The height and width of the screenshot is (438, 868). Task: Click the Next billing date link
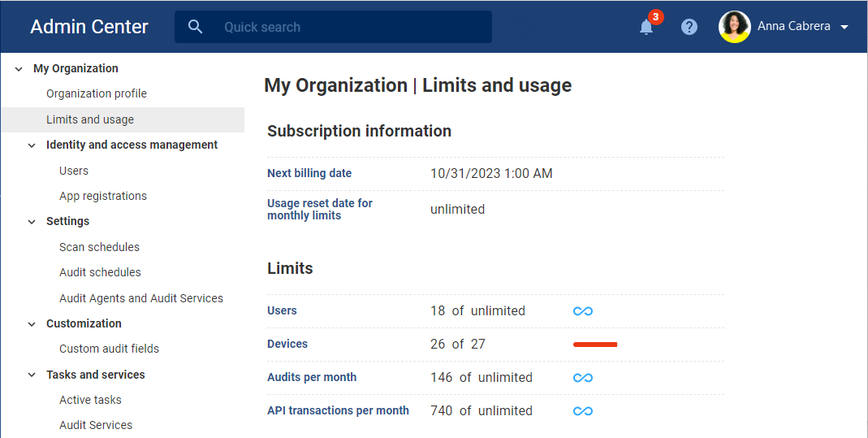tap(309, 173)
